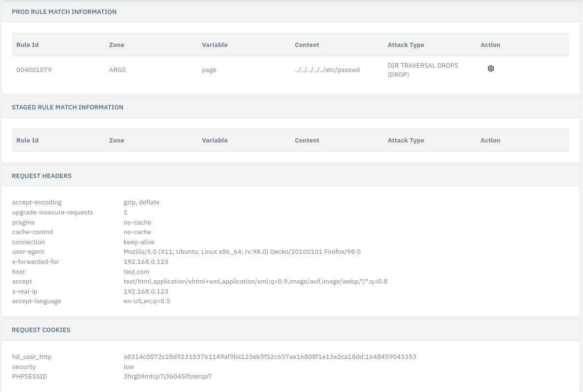Select the text/html accept value

click(255, 282)
